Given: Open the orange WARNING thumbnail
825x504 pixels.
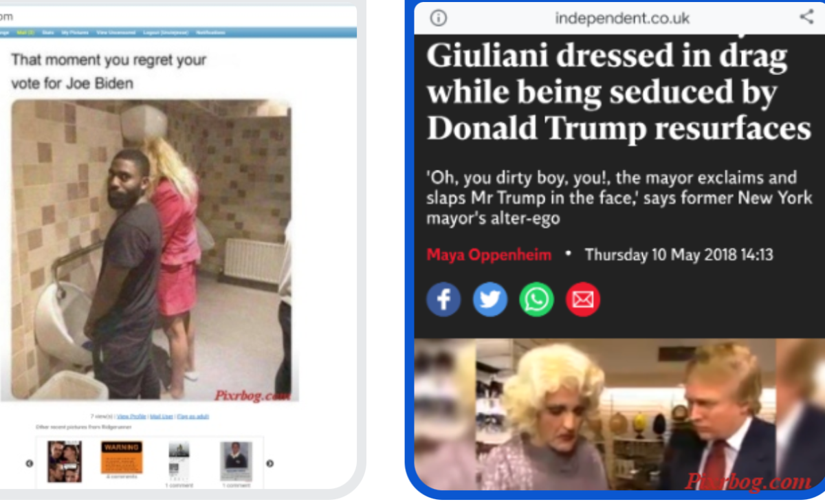Looking at the screenshot, I should pos(122,457).
